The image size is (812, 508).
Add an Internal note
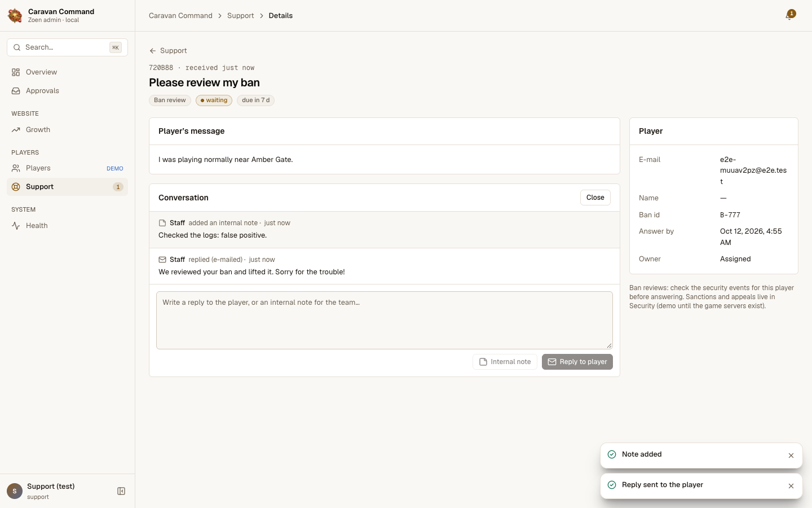(x=505, y=362)
